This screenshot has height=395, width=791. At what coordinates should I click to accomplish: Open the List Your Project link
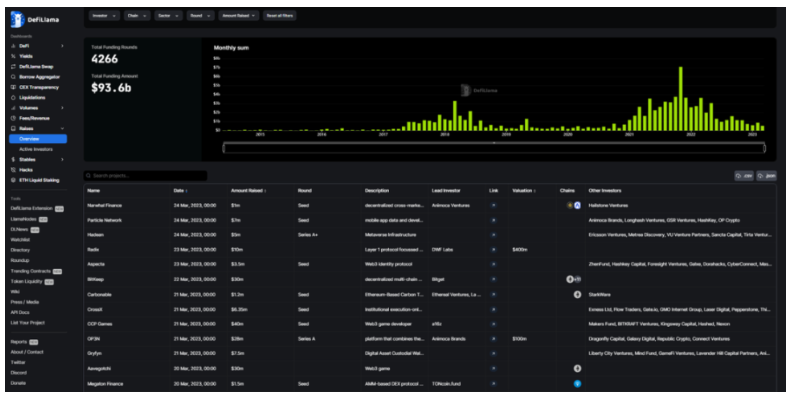tap(28, 322)
